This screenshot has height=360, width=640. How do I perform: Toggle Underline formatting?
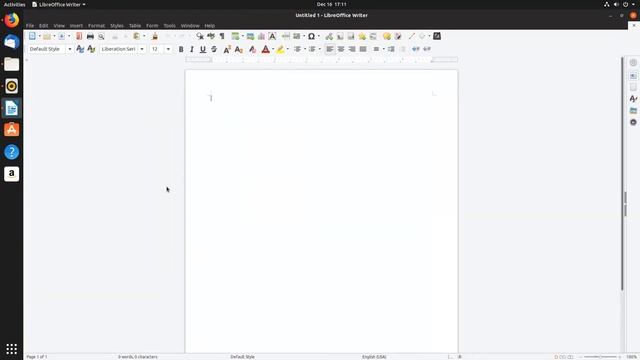[x=203, y=49]
